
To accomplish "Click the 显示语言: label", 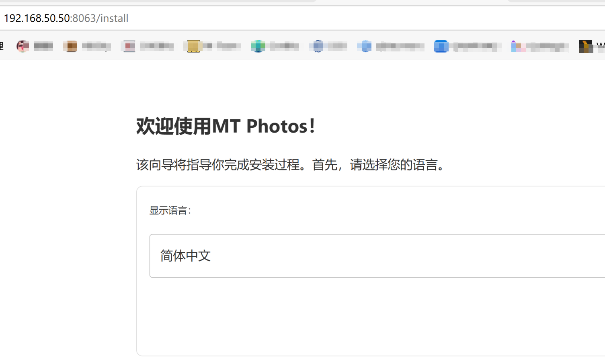I will tap(170, 211).
